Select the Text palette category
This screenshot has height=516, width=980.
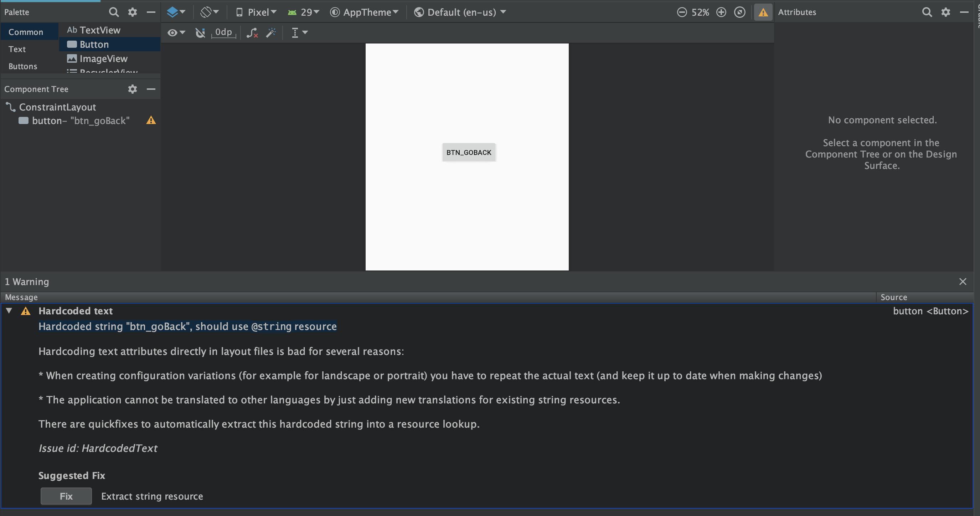click(x=17, y=49)
